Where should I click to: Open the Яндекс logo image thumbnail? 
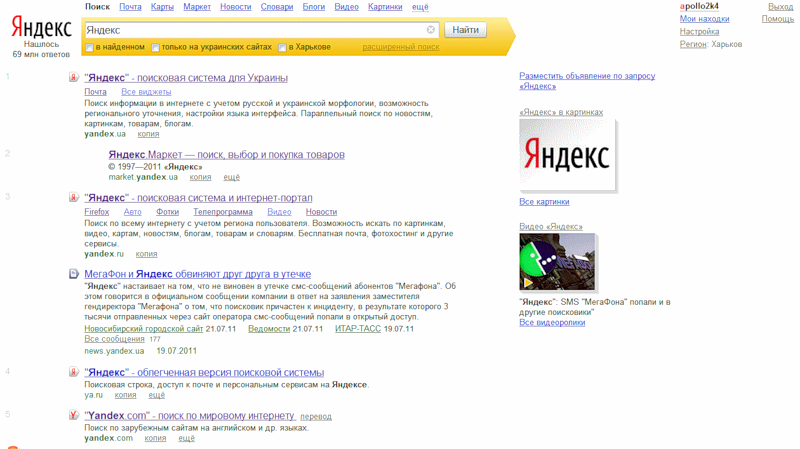[567, 155]
